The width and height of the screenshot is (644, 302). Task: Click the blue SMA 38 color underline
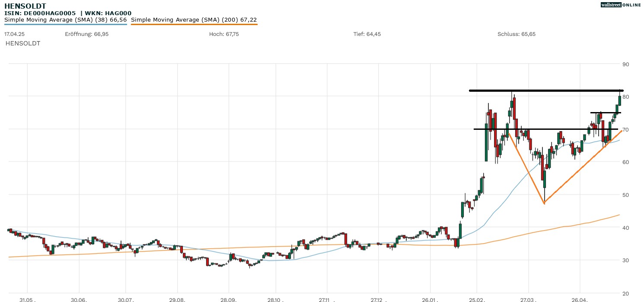click(x=65, y=25)
